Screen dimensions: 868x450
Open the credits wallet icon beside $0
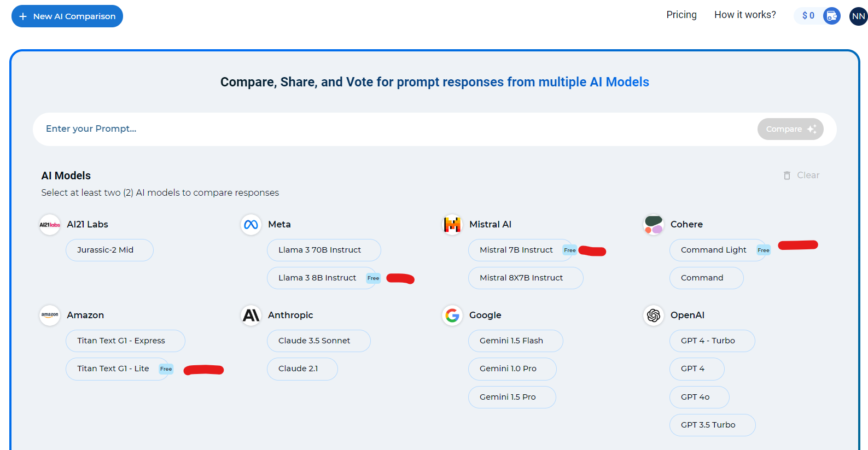pyautogui.click(x=831, y=16)
